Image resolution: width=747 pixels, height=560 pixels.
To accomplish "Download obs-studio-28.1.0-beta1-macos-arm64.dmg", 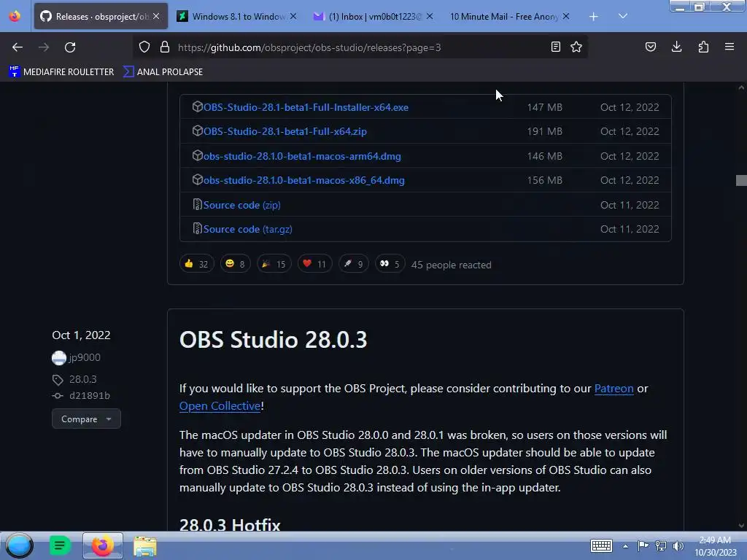I will (302, 156).
